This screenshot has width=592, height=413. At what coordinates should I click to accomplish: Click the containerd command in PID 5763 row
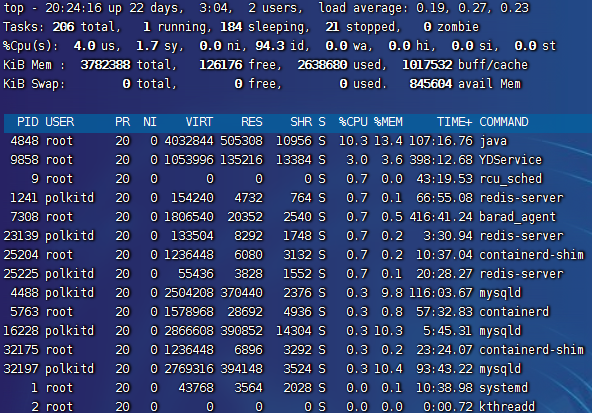click(x=514, y=312)
